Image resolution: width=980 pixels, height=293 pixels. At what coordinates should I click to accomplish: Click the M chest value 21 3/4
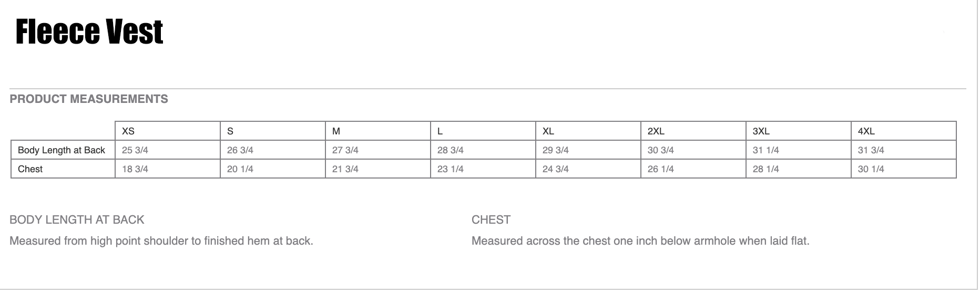coord(345,169)
